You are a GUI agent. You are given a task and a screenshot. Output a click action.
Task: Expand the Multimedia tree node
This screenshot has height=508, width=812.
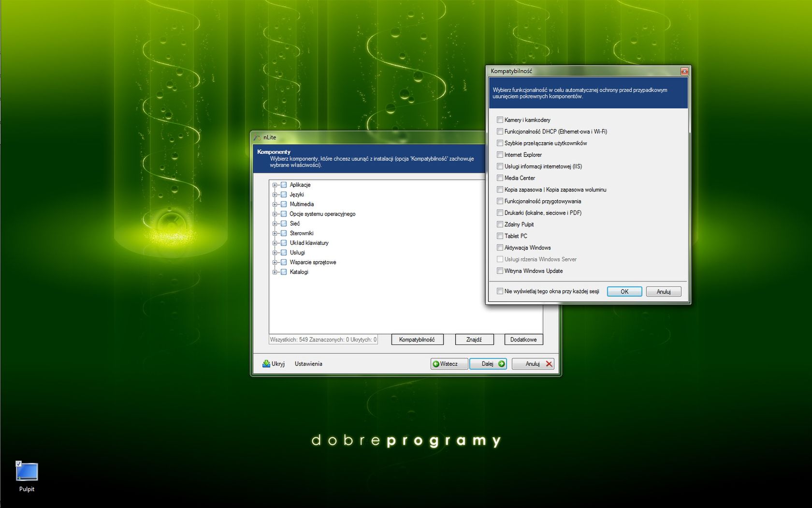tap(275, 204)
